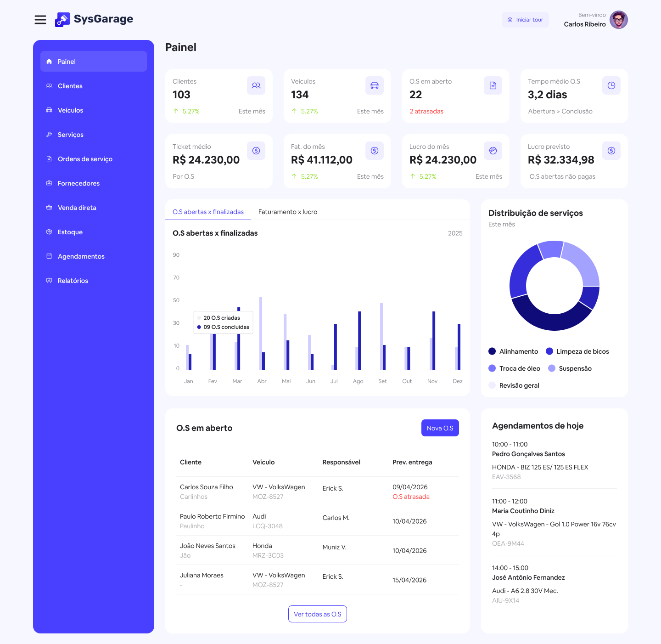The width and height of the screenshot is (661, 644).
Task: Open Carlos Souza Filho order row
Action: (x=207, y=491)
